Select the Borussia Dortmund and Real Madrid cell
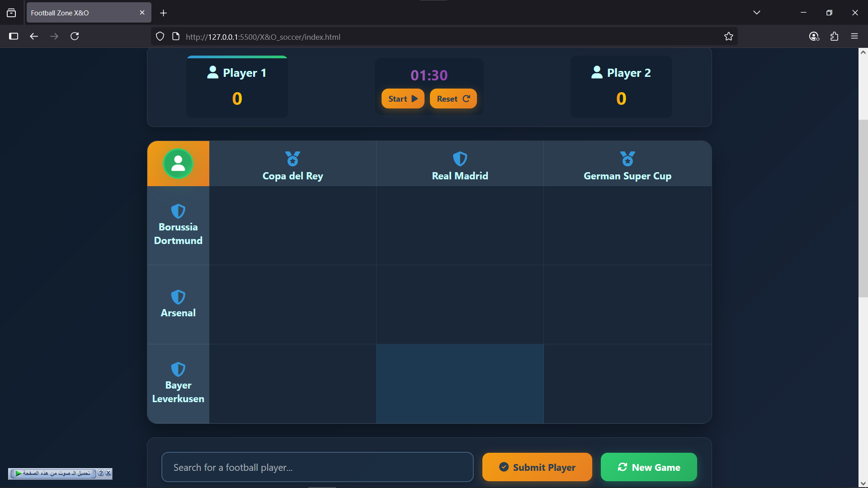Screen dimensions: 868x488 [460, 225]
